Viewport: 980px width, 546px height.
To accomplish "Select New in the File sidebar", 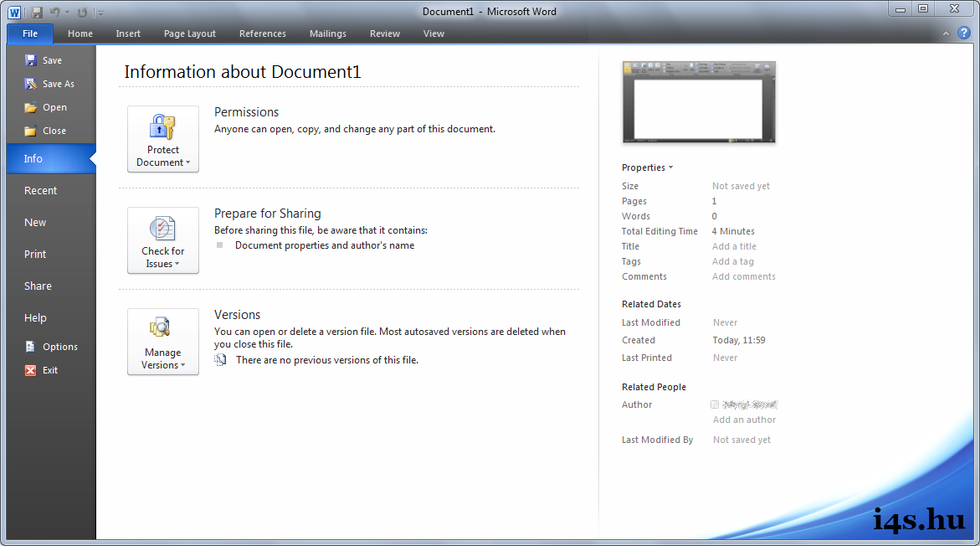I will (x=51, y=223).
